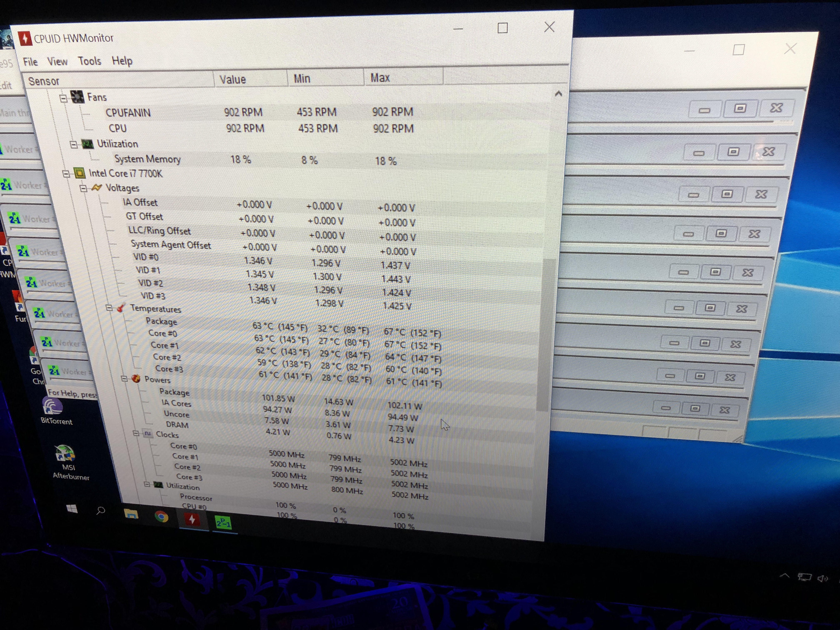
Task: Click the Temperatures thermometer icon
Action: pyautogui.click(x=121, y=308)
